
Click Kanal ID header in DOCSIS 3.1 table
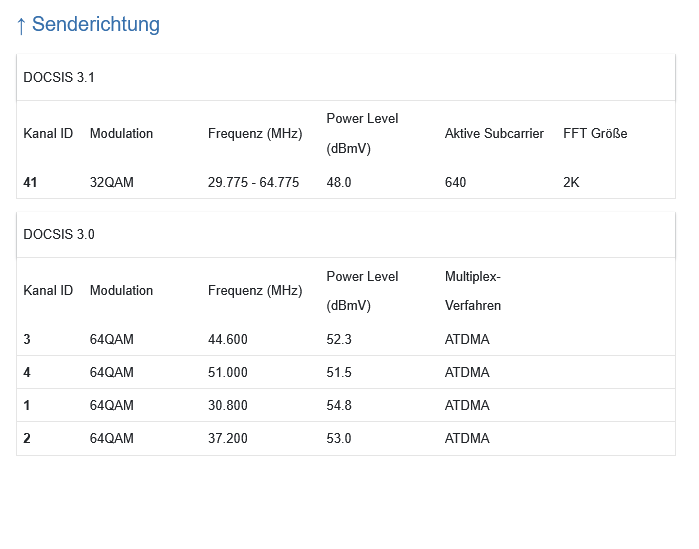click(x=48, y=133)
